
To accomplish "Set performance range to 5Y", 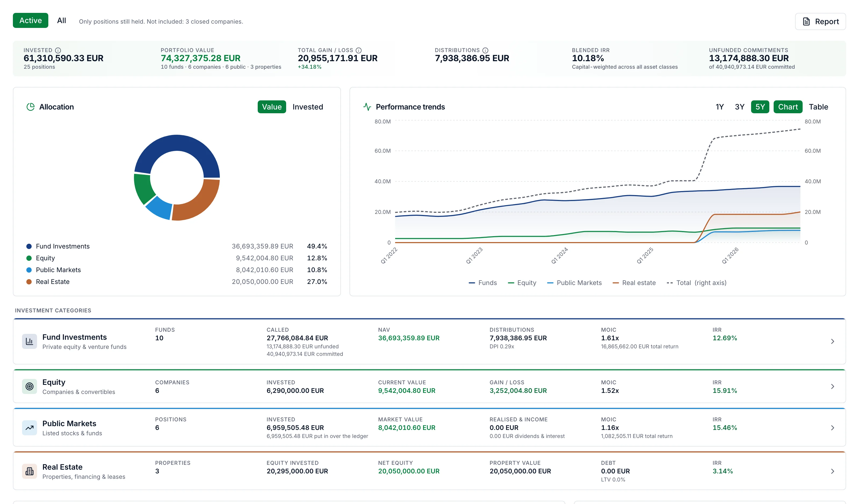I will [x=760, y=107].
